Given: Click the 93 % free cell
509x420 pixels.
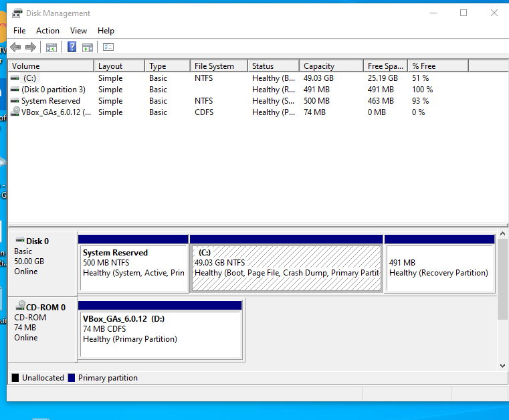Looking at the screenshot, I should pyautogui.click(x=421, y=101).
